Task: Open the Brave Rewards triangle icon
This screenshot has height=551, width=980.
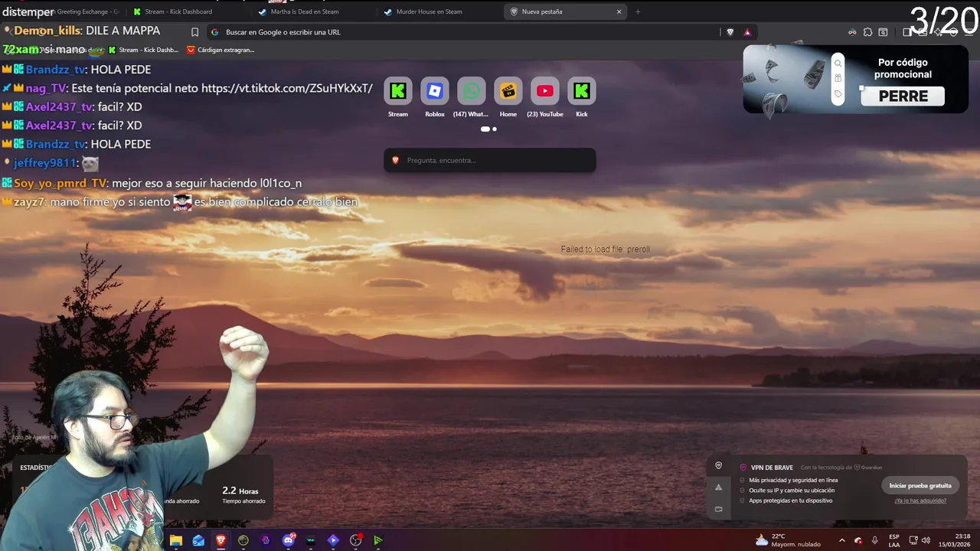Action: 747,32
